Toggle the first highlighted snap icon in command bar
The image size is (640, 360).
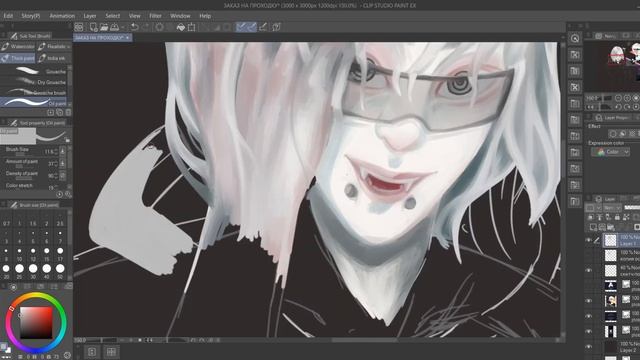[241, 27]
